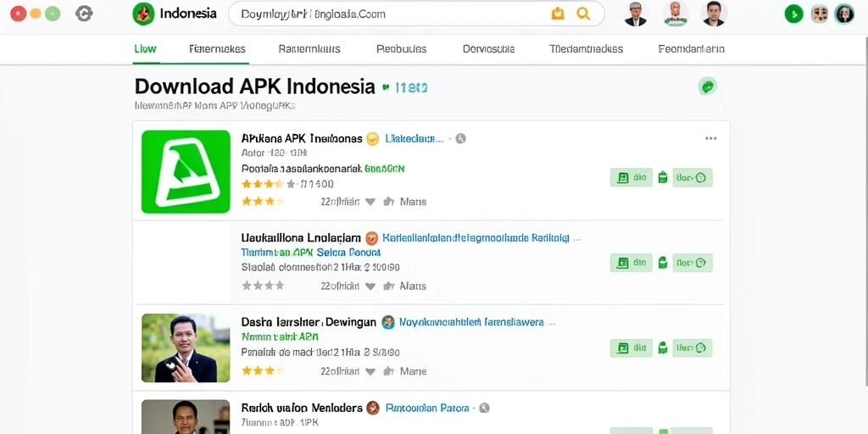Click the Dasta Iarrsiner Dewingun title
This screenshot has width=868, height=434.
coord(309,321)
